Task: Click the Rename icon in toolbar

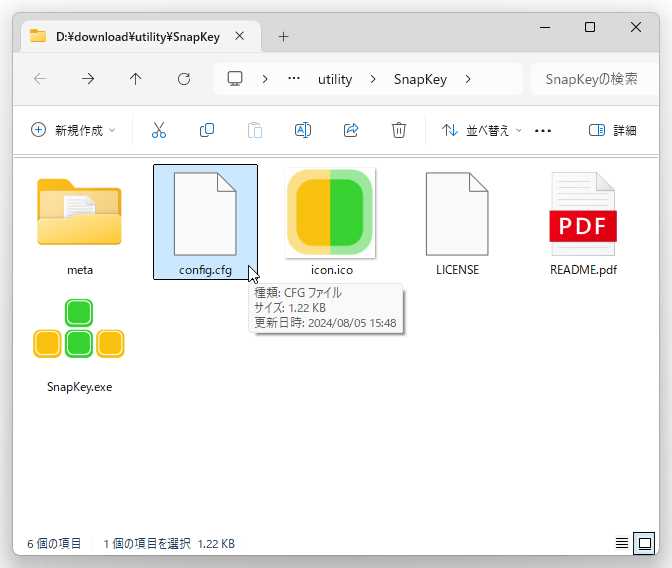Action: point(303,130)
